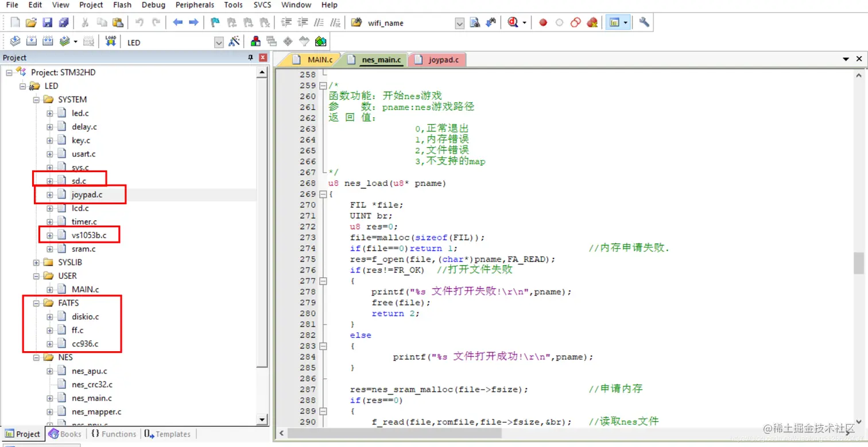The image size is (868, 447).
Task: Switch to the Functions panel tab
Action: 113,434
